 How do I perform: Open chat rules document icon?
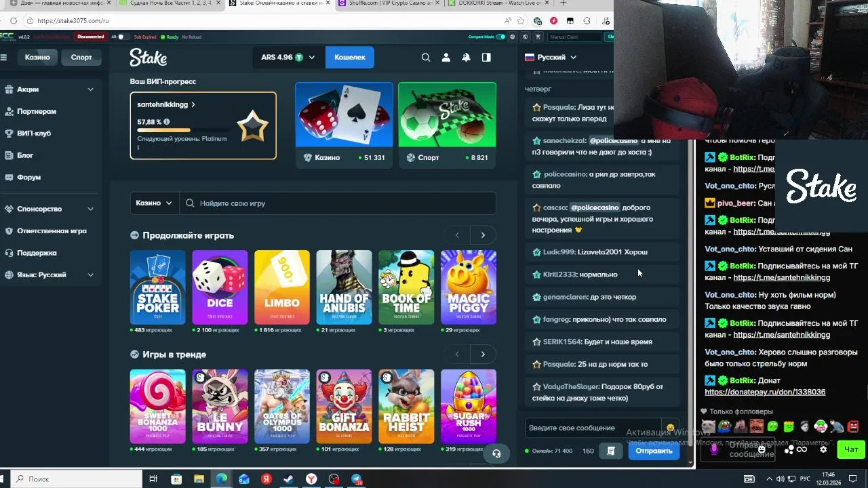pyautogui.click(x=611, y=451)
